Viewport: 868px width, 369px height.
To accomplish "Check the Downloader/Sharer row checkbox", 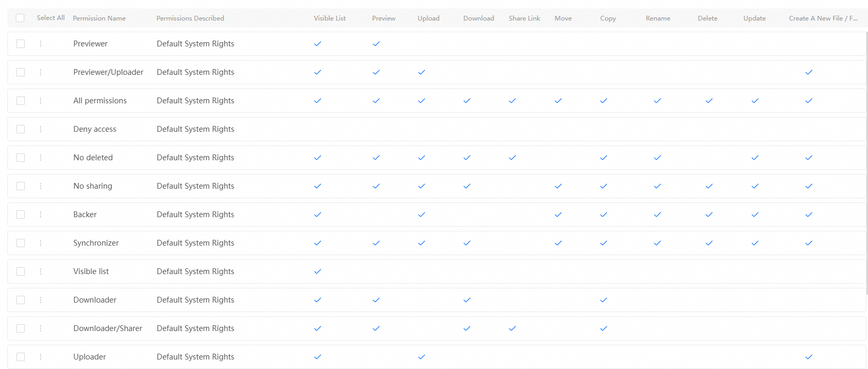I will (x=21, y=328).
